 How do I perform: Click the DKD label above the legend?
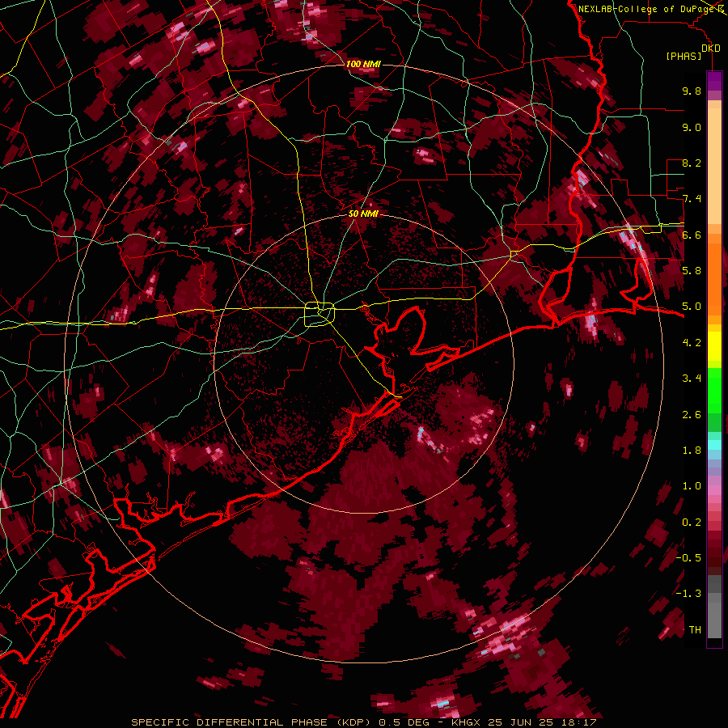pos(710,49)
